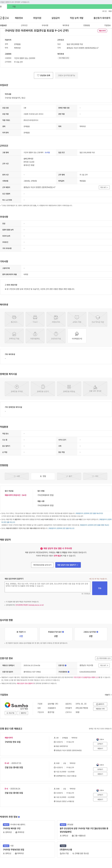Image resolution: width=112 pixels, height=868 pixels.
Task: Click 요약보기 for D-43 건설 단순 종사원
Action: coord(100,769)
